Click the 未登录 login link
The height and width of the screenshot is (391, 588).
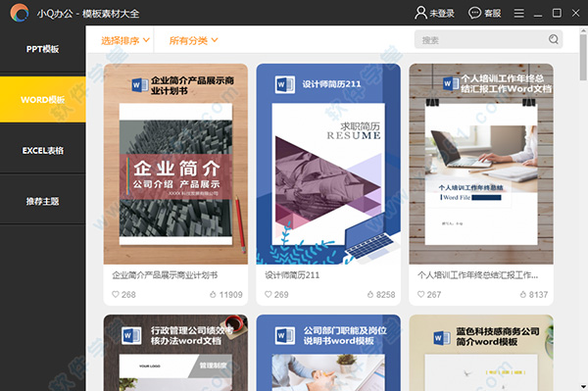click(442, 13)
